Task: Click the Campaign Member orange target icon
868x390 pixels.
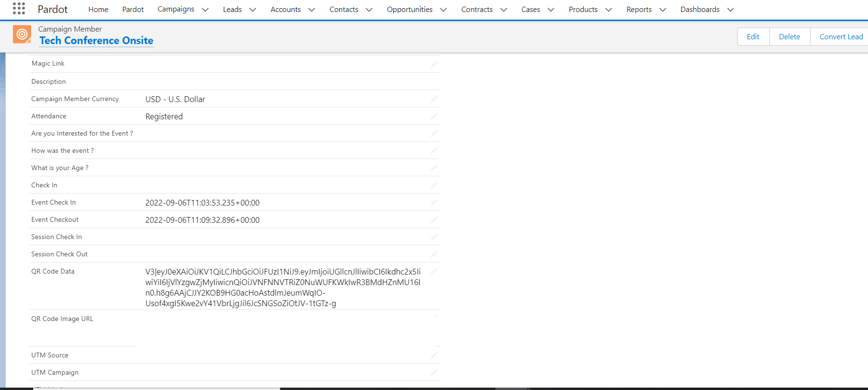Action: click(22, 34)
